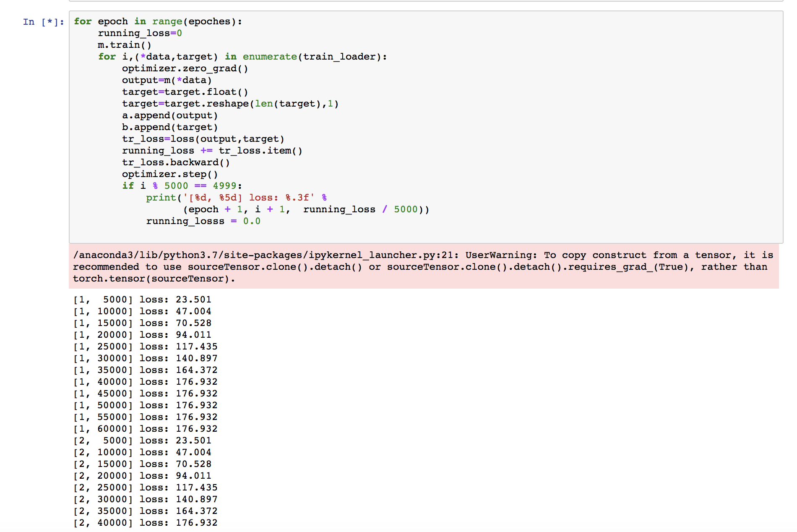Click the target=target.float() line
The width and height of the screenshot is (797, 532).
click(185, 92)
